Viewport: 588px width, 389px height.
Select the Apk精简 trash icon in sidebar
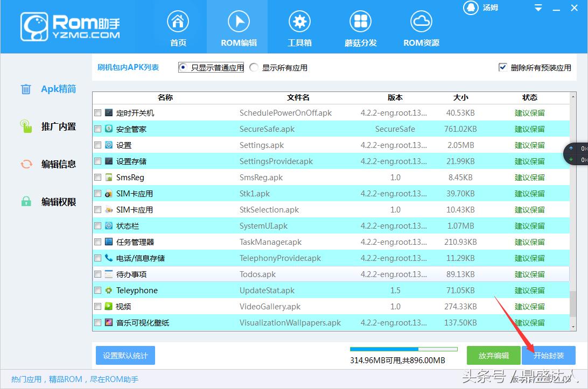pyautogui.click(x=25, y=89)
